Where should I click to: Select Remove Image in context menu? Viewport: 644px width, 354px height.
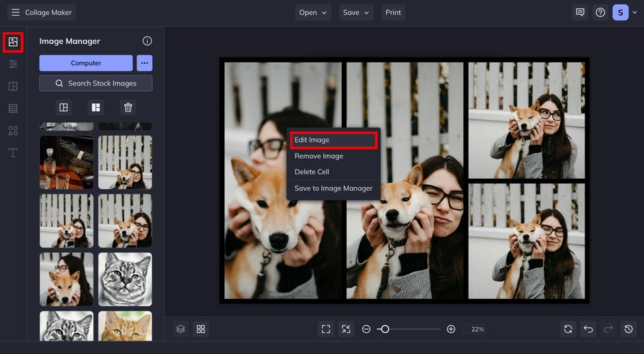tap(333, 156)
